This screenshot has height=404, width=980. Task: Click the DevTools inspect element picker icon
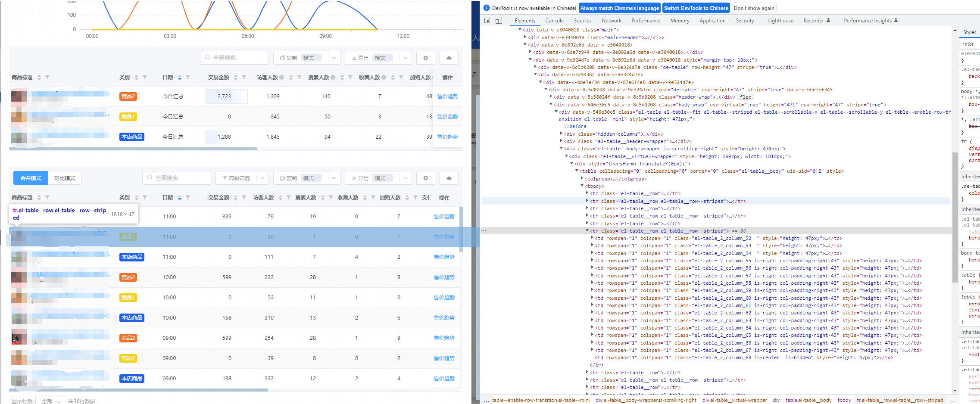coord(487,21)
